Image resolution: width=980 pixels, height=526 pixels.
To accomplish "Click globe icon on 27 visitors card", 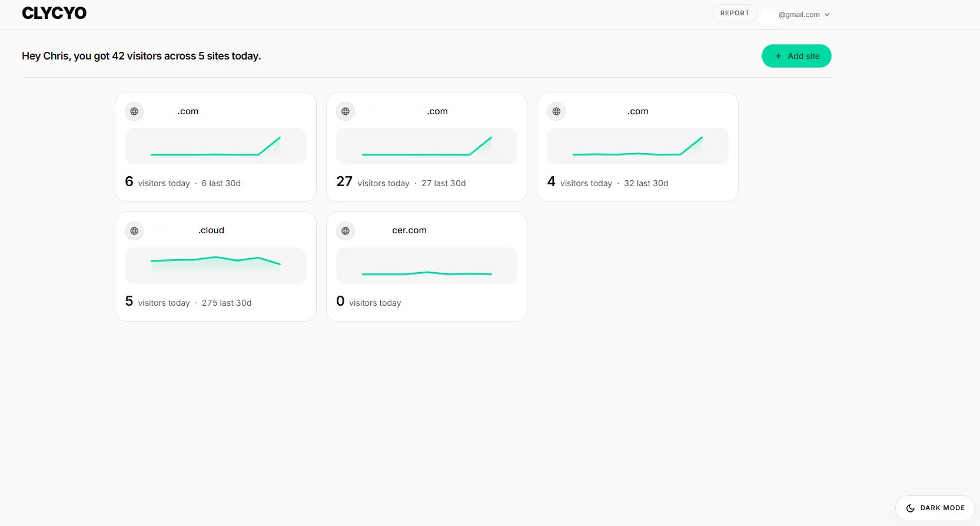I will (x=346, y=111).
